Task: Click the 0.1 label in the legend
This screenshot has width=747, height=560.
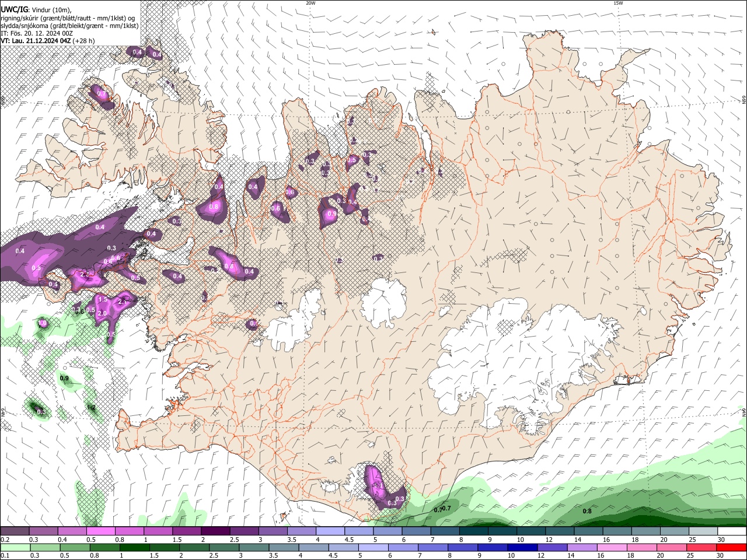Action: pos(5,556)
